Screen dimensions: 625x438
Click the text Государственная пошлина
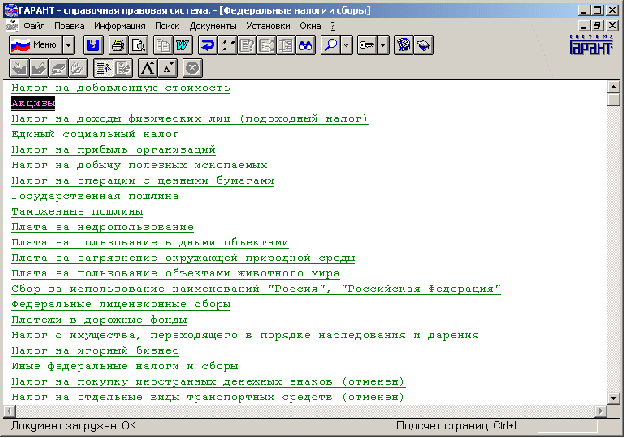[x=95, y=196]
